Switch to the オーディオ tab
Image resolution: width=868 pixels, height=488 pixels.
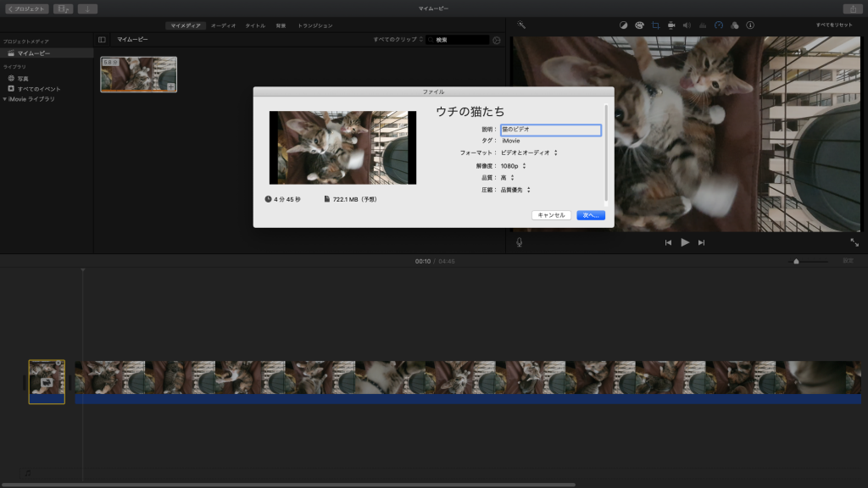(x=224, y=25)
